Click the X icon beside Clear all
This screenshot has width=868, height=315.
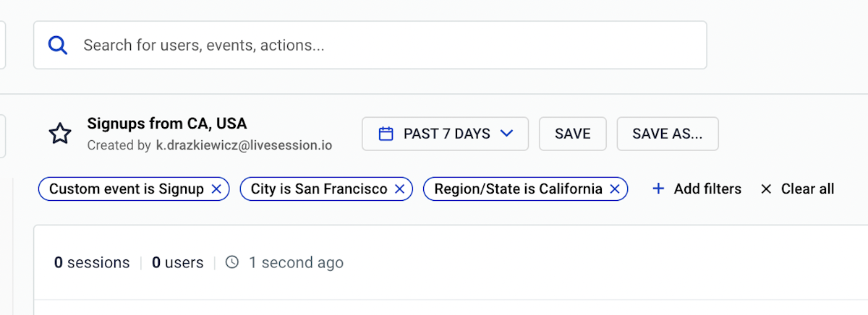(766, 189)
